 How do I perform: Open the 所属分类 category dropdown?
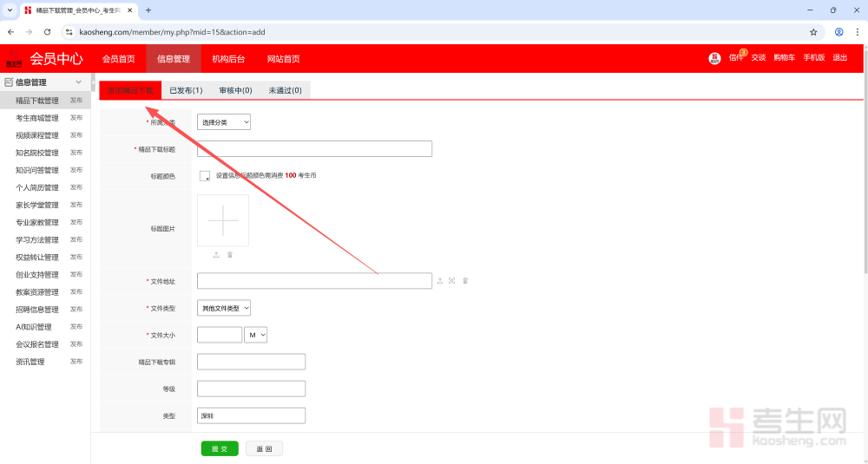[223, 122]
